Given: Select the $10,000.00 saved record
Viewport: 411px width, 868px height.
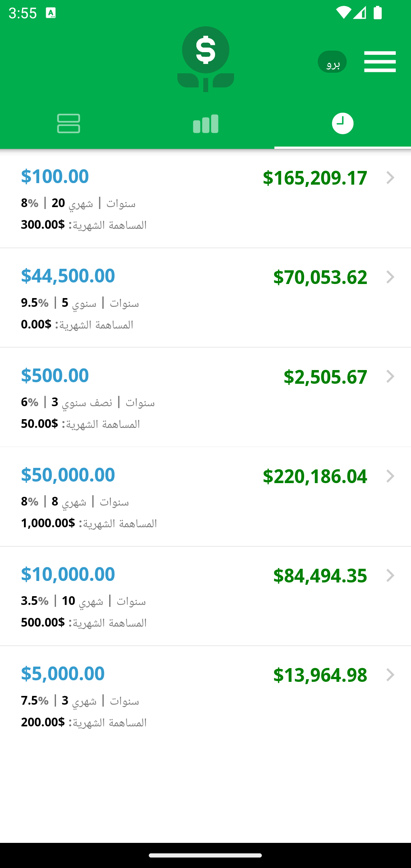Looking at the screenshot, I should click(205, 596).
